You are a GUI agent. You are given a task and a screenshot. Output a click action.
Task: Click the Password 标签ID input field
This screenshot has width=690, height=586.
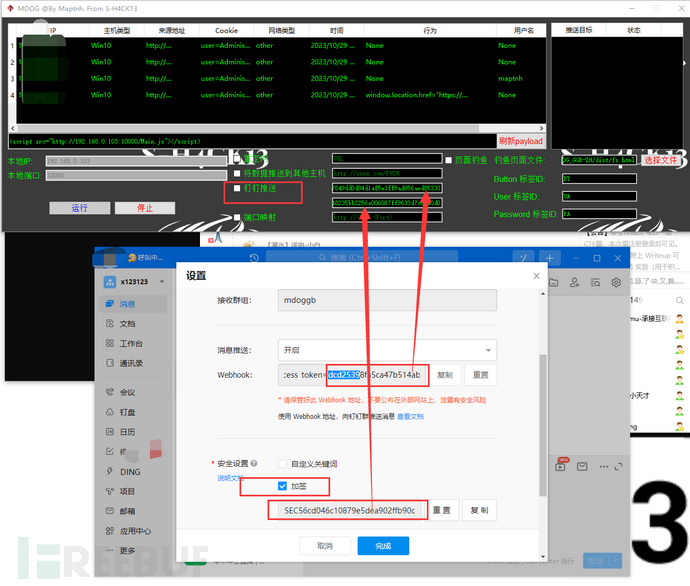(x=599, y=214)
